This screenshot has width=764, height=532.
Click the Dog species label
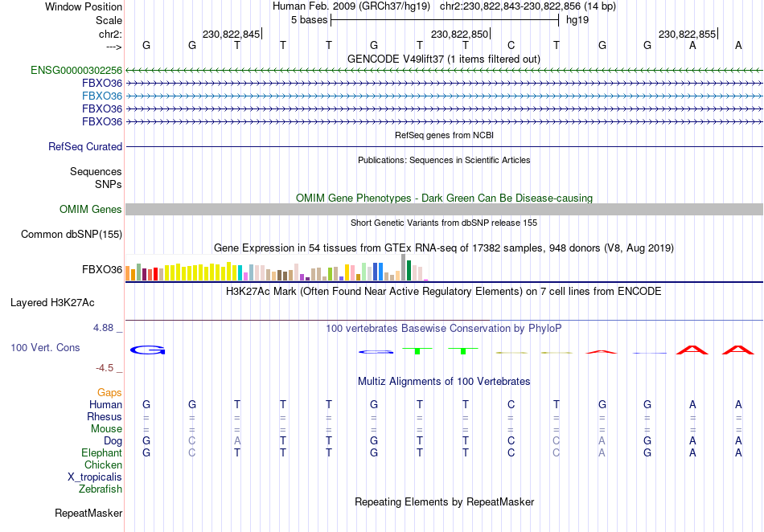pos(113,441)
